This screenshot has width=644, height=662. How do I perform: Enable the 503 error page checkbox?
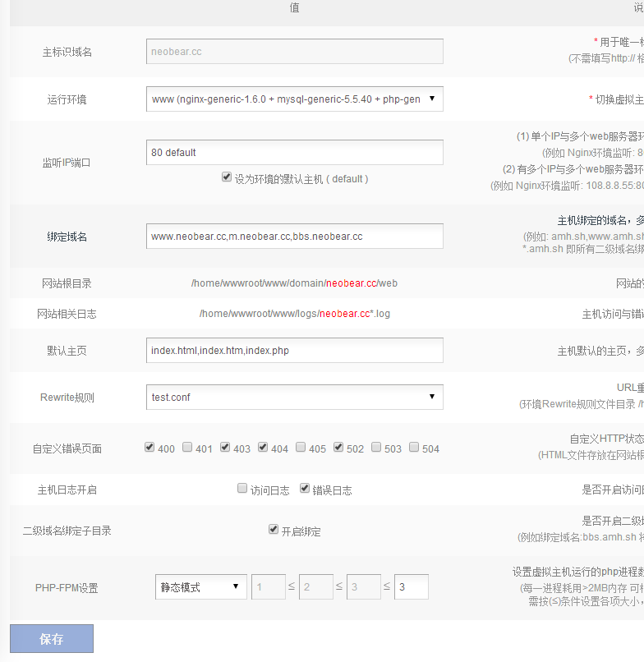(376, 448)
